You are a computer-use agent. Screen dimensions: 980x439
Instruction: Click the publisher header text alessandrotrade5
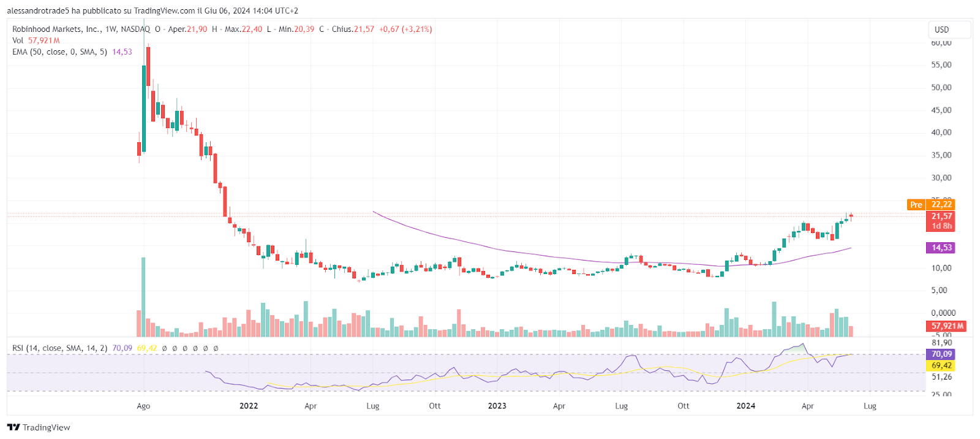tap(38, 11)
